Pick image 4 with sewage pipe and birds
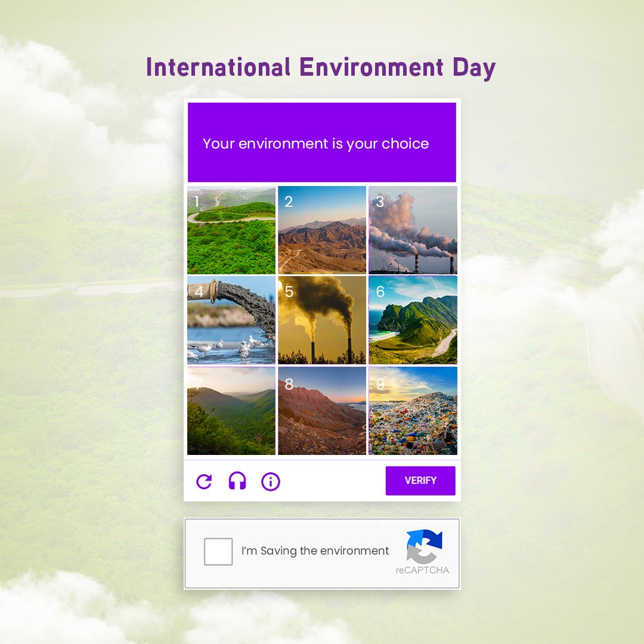 coord(231,320)
